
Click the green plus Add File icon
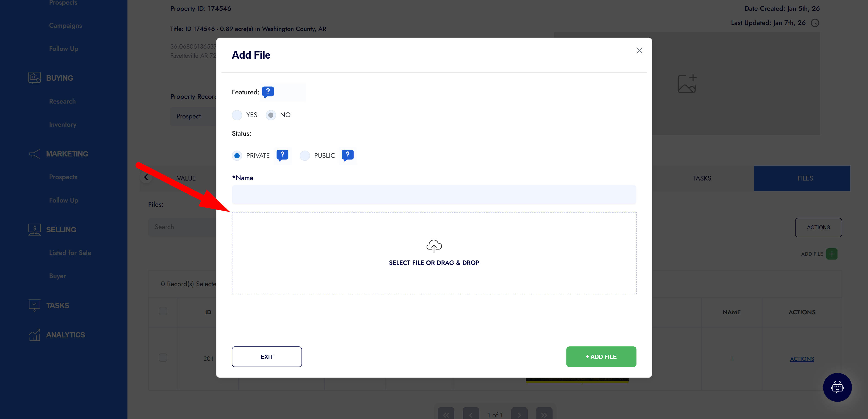click(832, 254)
